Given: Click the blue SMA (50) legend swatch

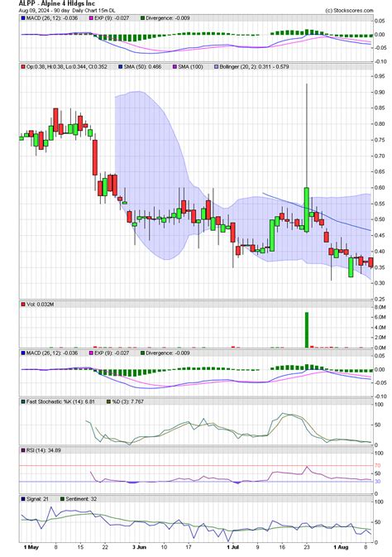Looking at the screenshot, I should (121, 66).
